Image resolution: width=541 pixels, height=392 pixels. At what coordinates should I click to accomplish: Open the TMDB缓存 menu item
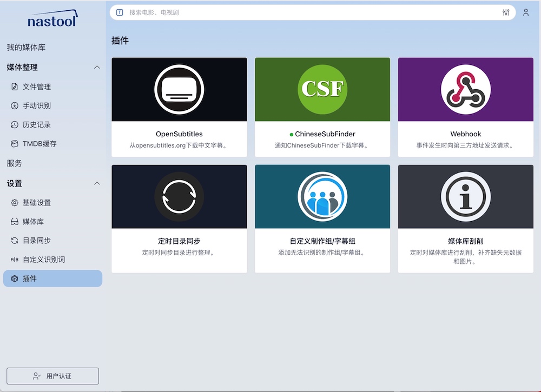point(39,143)
